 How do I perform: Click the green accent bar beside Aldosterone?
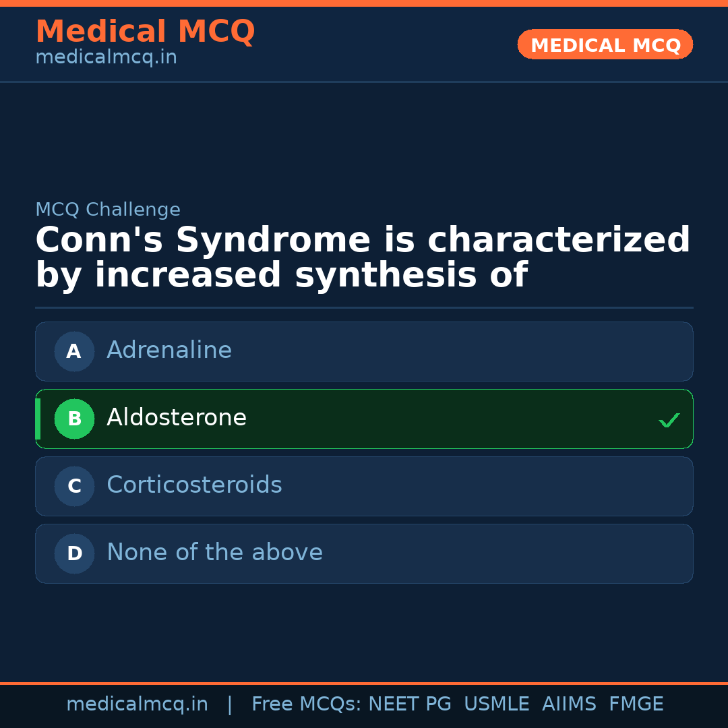[38, 419]
